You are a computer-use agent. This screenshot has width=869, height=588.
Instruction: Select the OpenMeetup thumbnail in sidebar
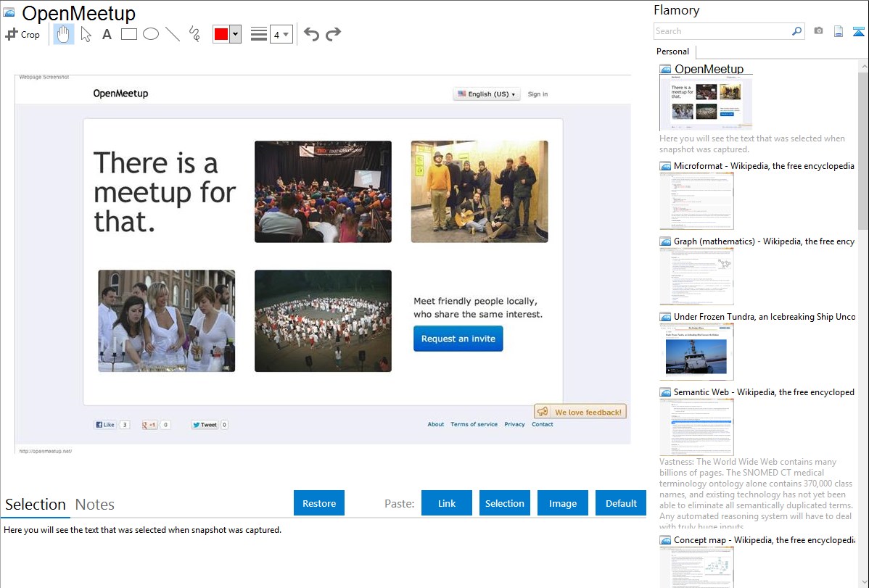pyautogui.click(x=706, y=104)
